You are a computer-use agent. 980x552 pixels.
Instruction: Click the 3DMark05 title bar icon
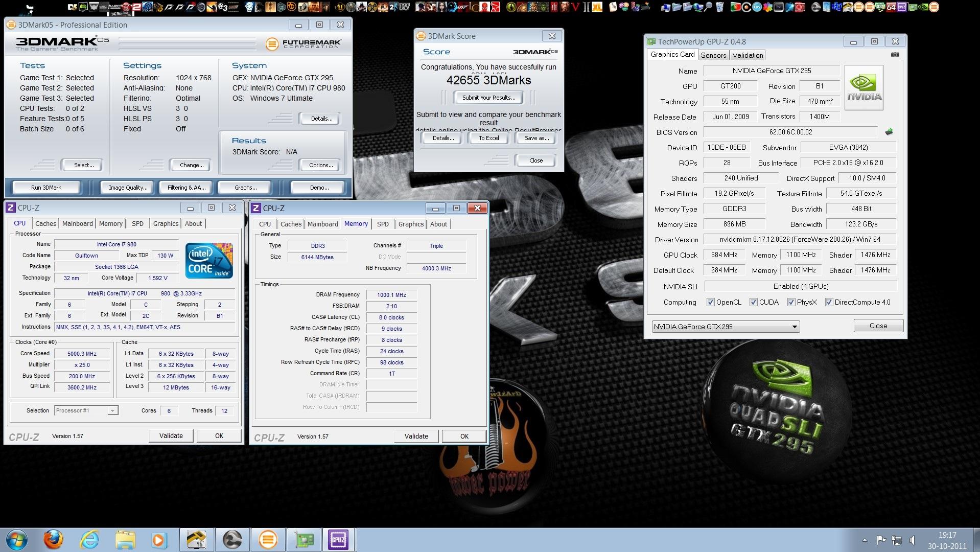[x=11, y=25]
